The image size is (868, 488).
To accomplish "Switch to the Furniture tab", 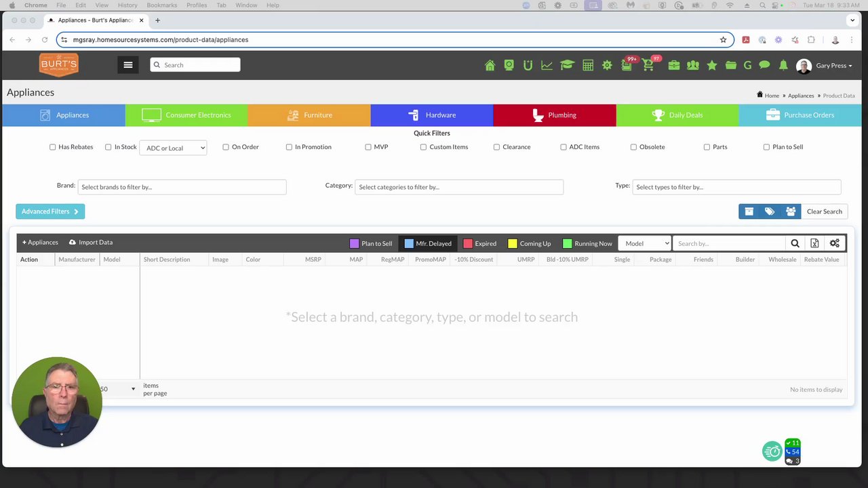I will [x=309, y=115].
